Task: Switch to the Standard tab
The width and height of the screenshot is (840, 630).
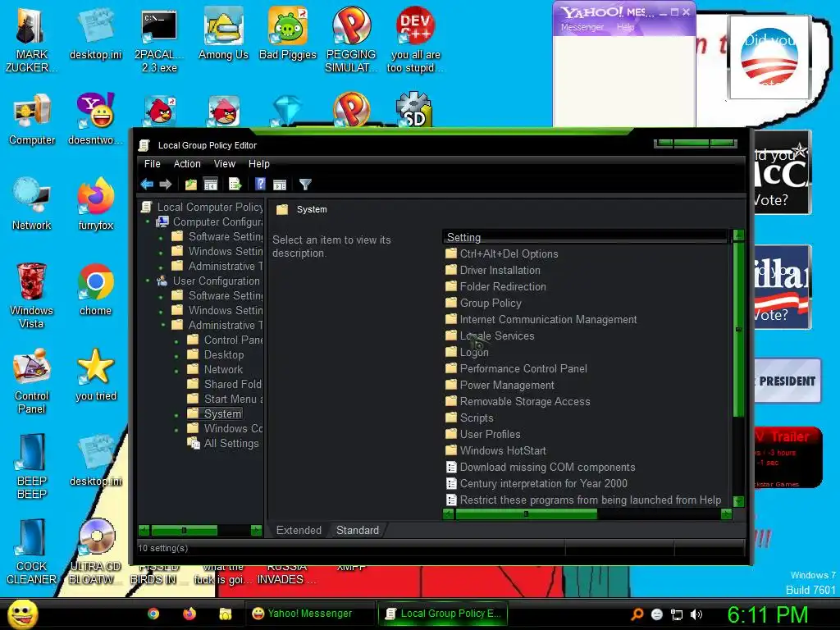Action: (358, 530)
